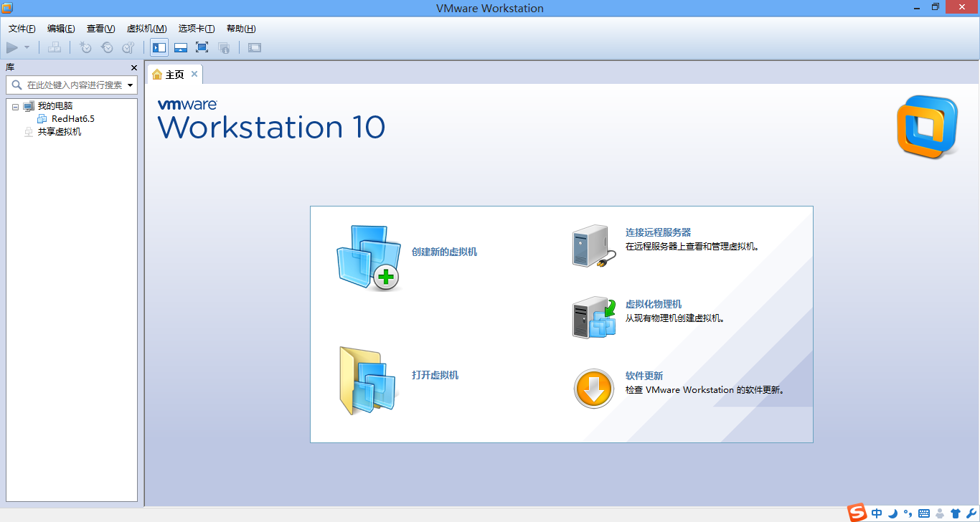Toggle the thumbnail bar toolbar button
This screenshot has height=522, width=980.
click(181, 47)
